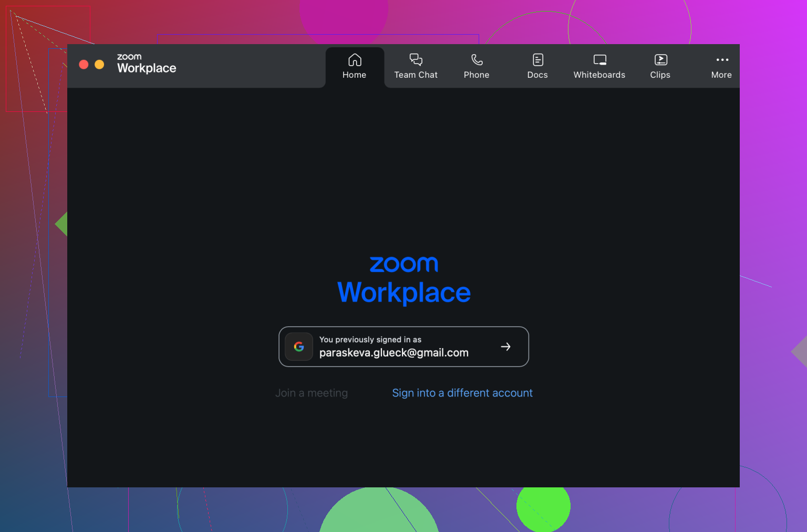Viewport: 807px width, 532px height.
Task: Open the Clips tab
Action: 660,67
